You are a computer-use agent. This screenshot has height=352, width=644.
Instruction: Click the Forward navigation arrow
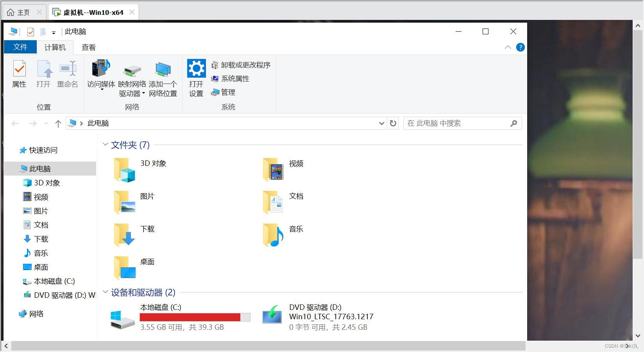[33, 123]
